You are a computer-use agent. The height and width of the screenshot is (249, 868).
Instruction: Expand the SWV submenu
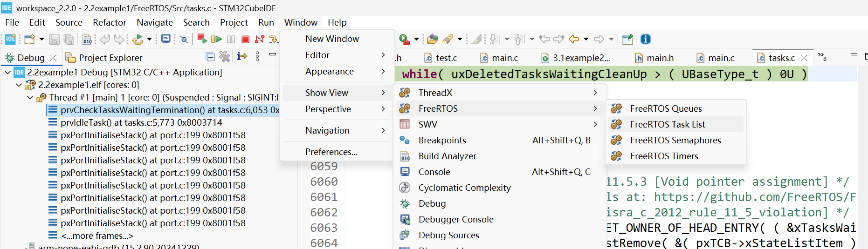click(x=499, y=124)
